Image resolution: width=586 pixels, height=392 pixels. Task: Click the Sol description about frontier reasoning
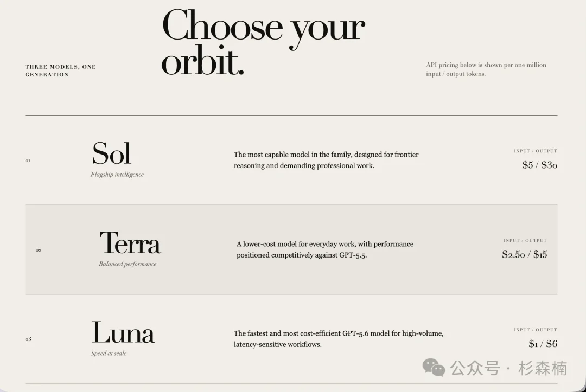[326, 160]
